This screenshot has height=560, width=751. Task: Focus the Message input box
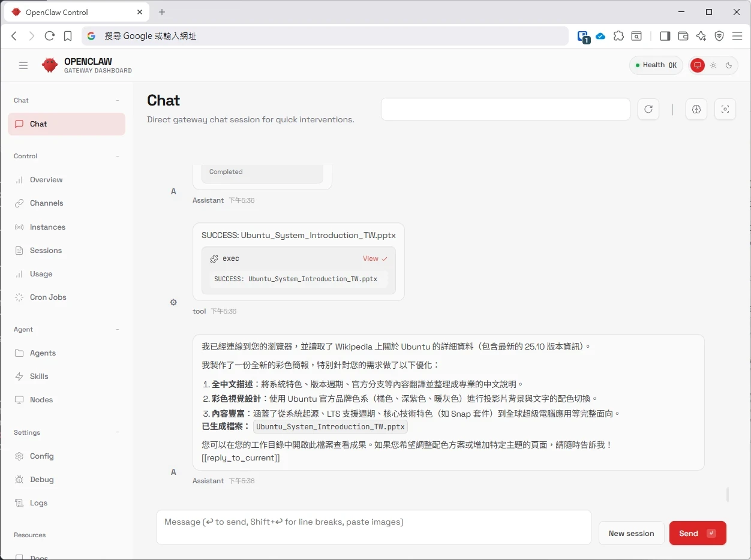click(374, 527)
